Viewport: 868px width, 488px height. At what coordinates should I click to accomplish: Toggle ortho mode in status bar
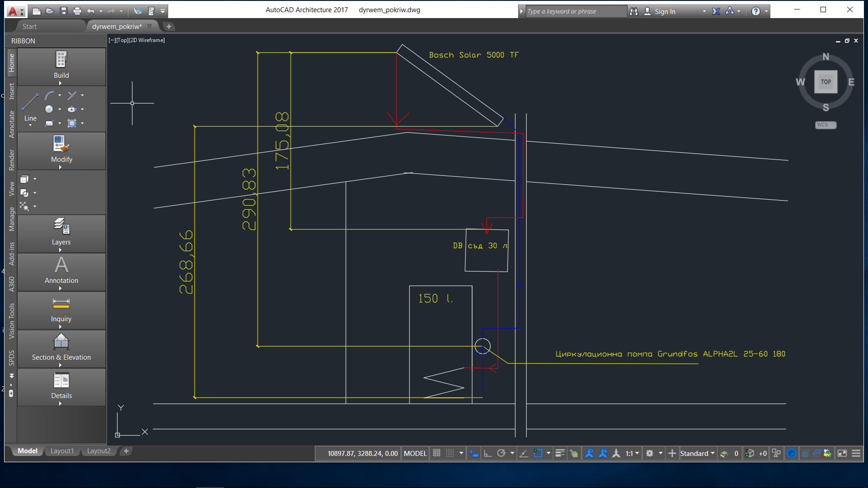pyautogui.click(x=488, y=453)
